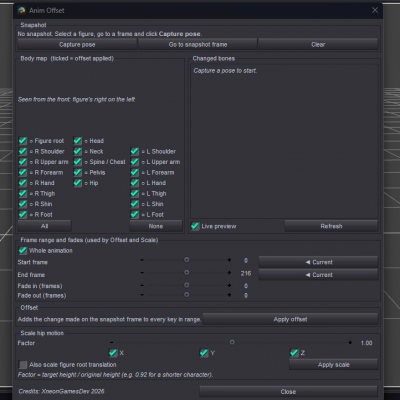Image resolution: width=400 pixels, height=400 pixels.
Task: Click the End frame slider handle
Action: [x=187, y=272]
